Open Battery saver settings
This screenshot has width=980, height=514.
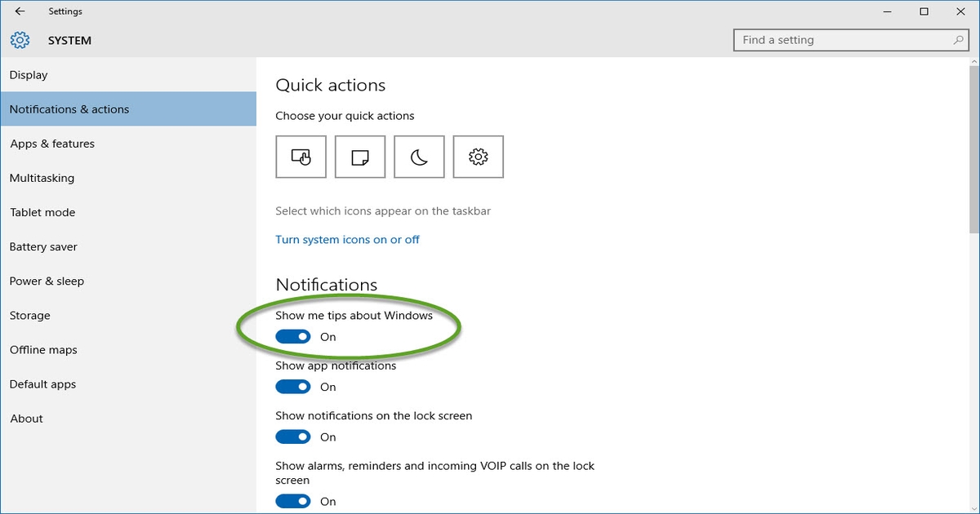click(43, 246)
